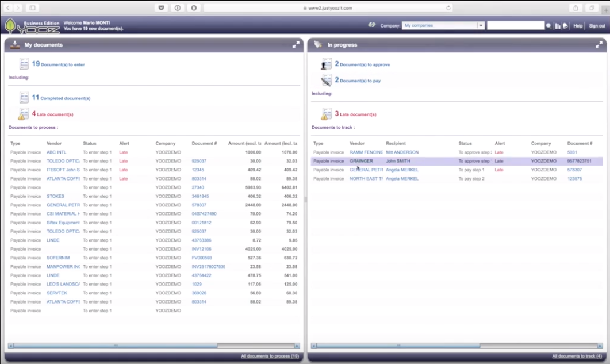This screenshot has height=364, width=610.
Task: Sign out of Yooz
Action: [597, 26]
